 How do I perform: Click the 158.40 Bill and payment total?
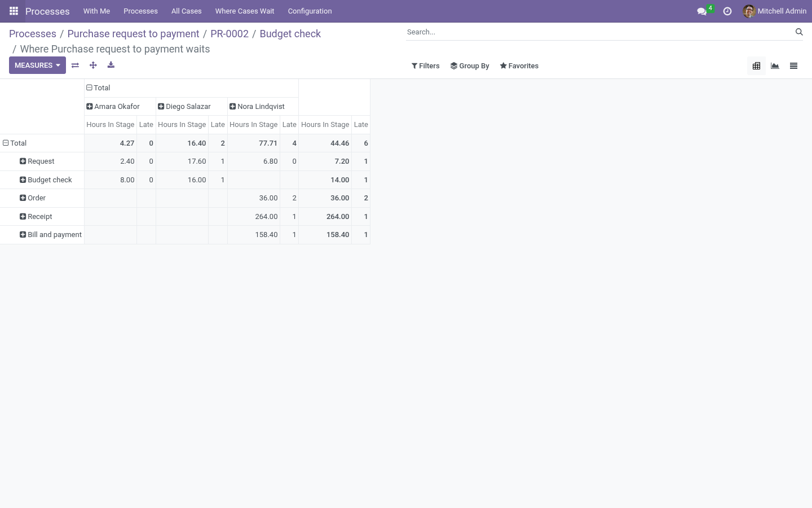click(325, 235)
